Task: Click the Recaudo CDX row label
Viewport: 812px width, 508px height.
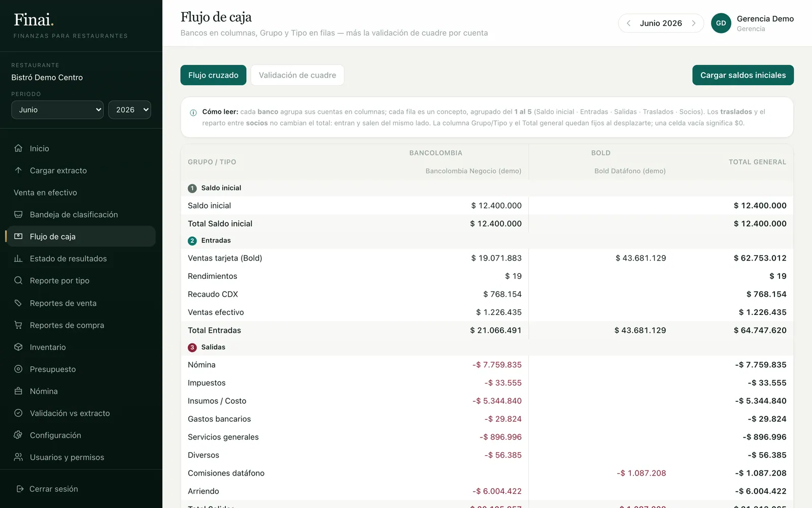Action: [213, 294]
